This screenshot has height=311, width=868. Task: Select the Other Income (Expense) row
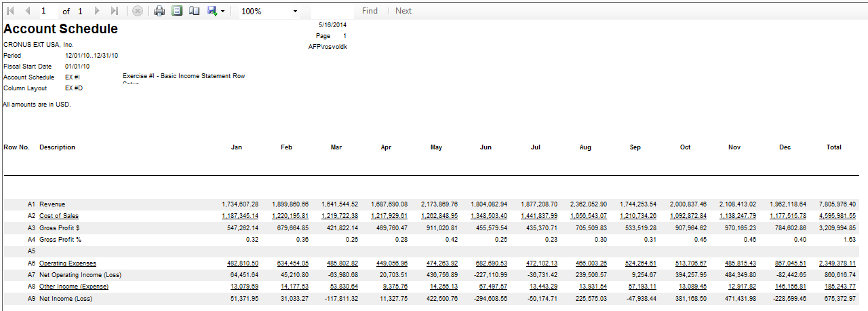(x=73, y=287)
